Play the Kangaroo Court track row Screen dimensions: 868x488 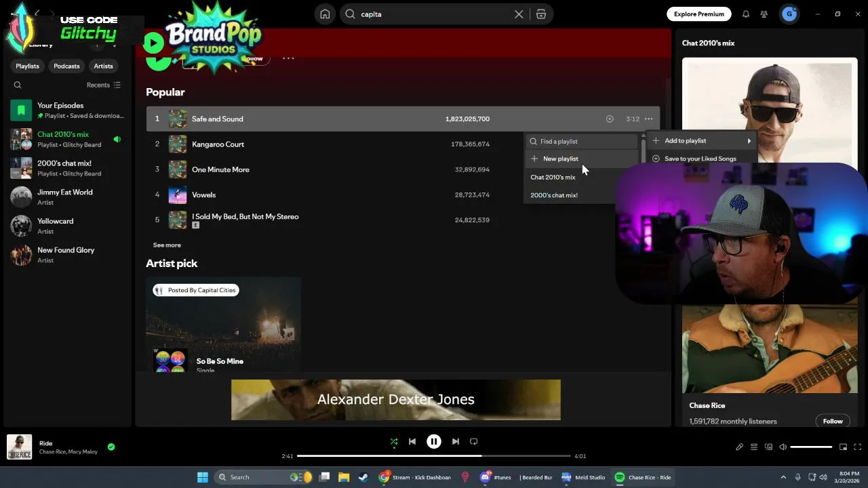coord(403,144)
